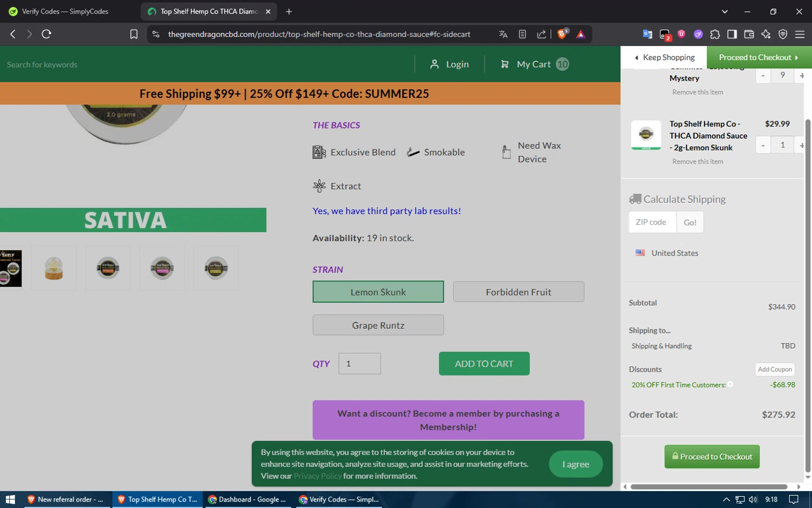Click the address bar URL
The image size is (812, 508).
pos(319,34)
